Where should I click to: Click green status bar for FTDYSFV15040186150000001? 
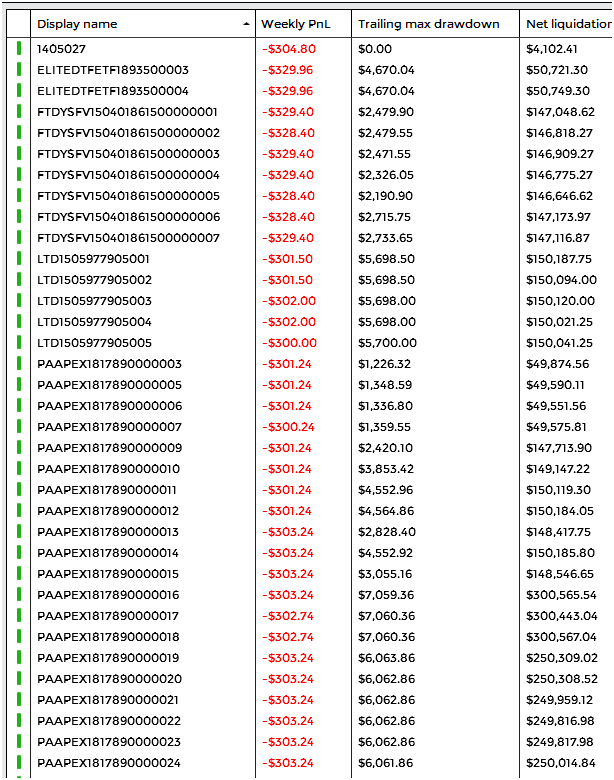19,111
